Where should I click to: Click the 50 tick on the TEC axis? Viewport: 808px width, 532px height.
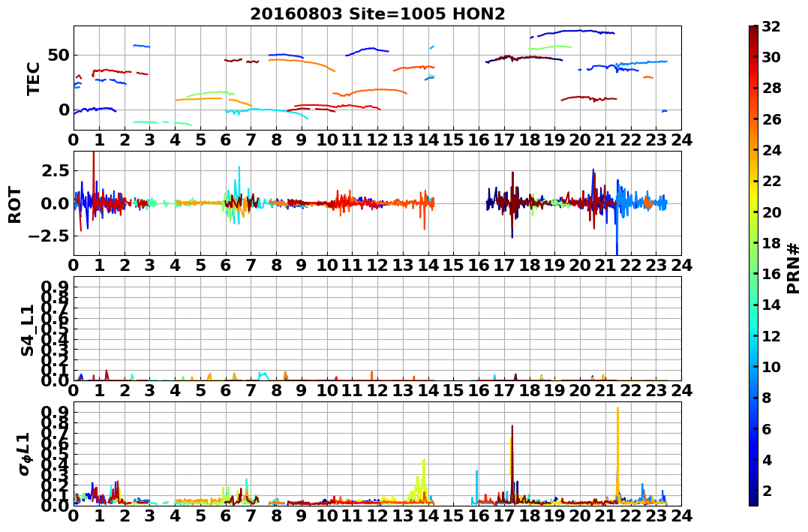pyautogui.click(x=59, y=56)
